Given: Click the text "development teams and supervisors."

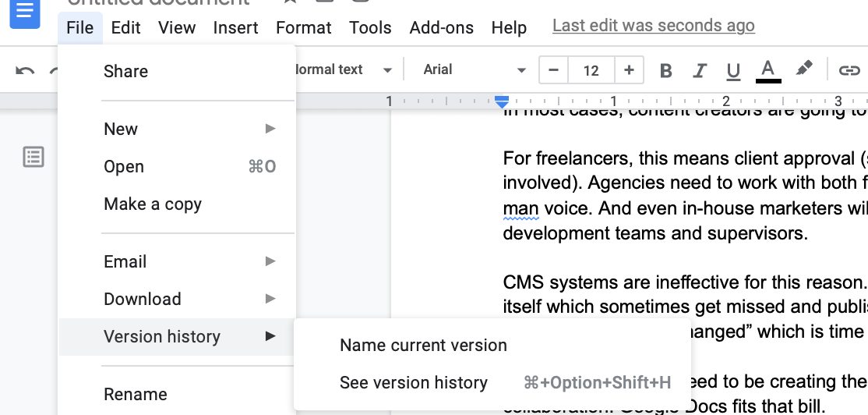Looking at the screenshot, I should pyautogui.click(x=655, y=233).
